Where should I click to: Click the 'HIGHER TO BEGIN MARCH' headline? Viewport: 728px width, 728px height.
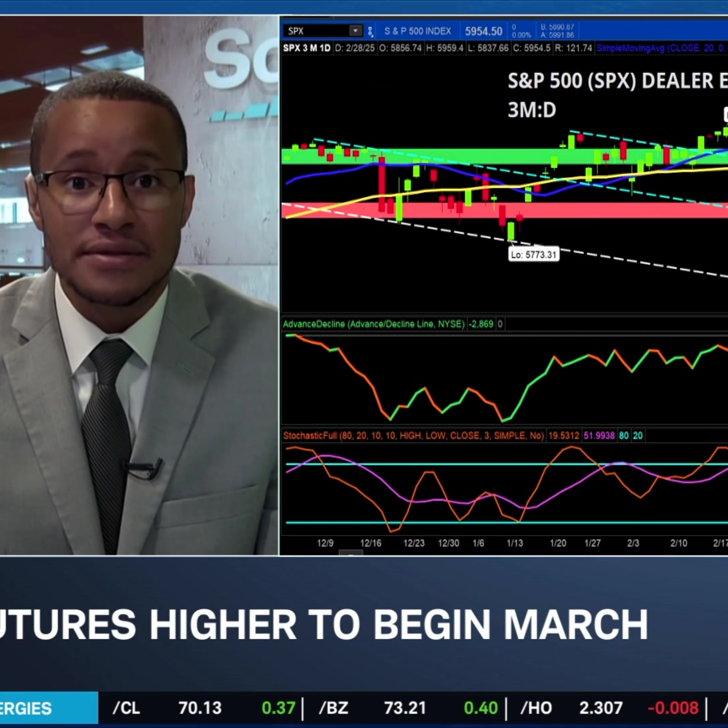(399, 624)
